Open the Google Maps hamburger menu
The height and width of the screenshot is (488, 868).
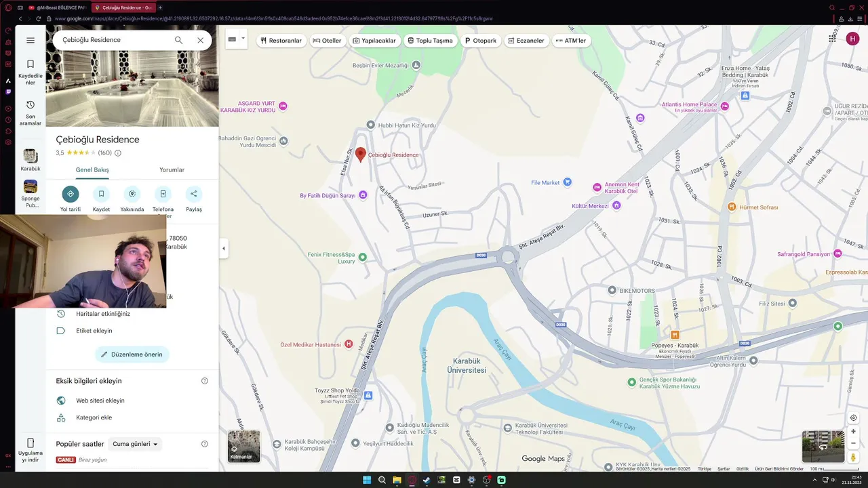pos(31,40)
